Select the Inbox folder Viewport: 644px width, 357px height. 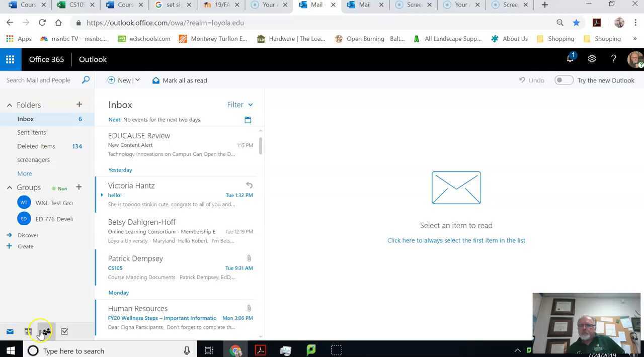(47, 119)
